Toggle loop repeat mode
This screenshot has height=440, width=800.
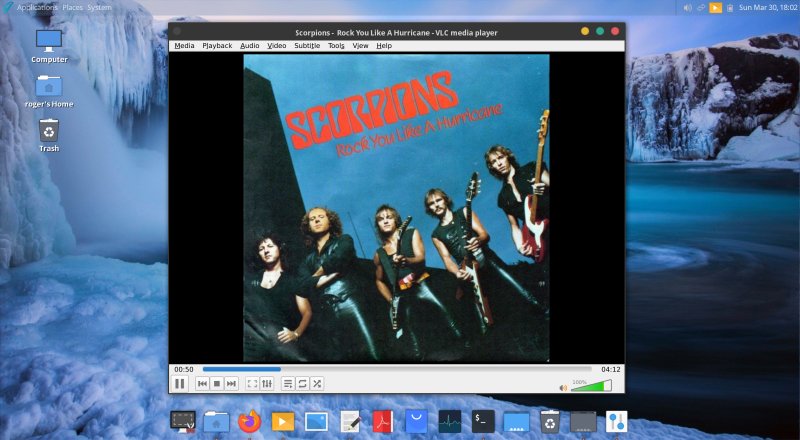[302, 384]
